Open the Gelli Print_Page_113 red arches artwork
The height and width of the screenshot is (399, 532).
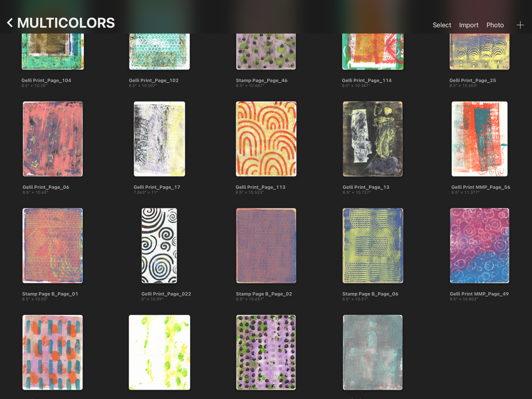click(x=266, y=139)
